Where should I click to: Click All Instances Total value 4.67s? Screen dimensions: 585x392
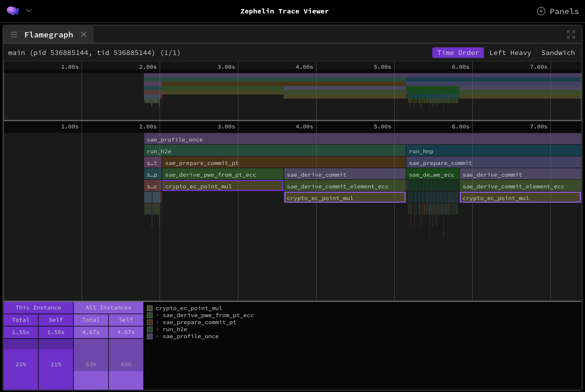click(x=91, y=332)
